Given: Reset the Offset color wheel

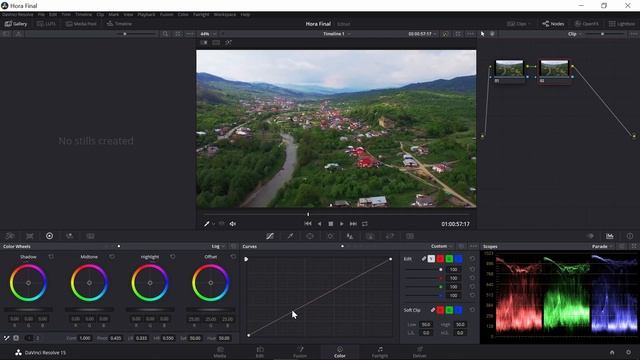Looking at the screenshot, I should coord(233,257).
